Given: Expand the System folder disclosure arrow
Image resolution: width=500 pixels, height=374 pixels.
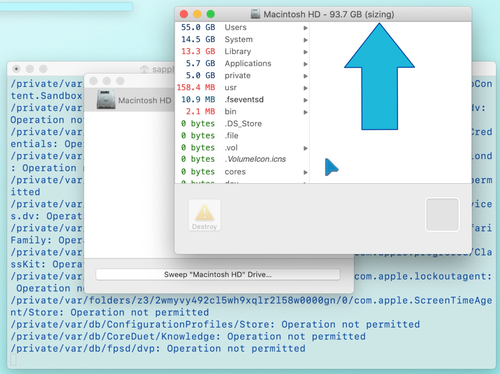Looking at the screenshot, I should pos(305,40).
